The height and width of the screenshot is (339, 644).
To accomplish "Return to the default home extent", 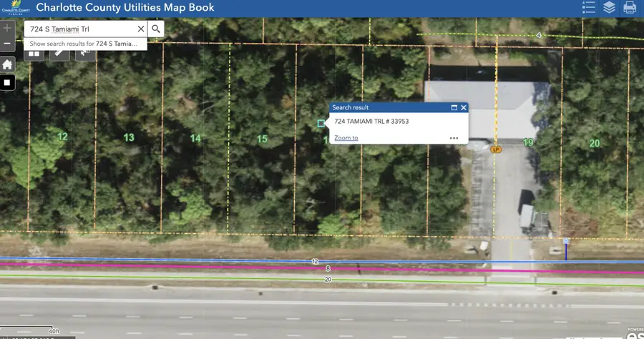I will pyautogui.click(x=7, y=64).
